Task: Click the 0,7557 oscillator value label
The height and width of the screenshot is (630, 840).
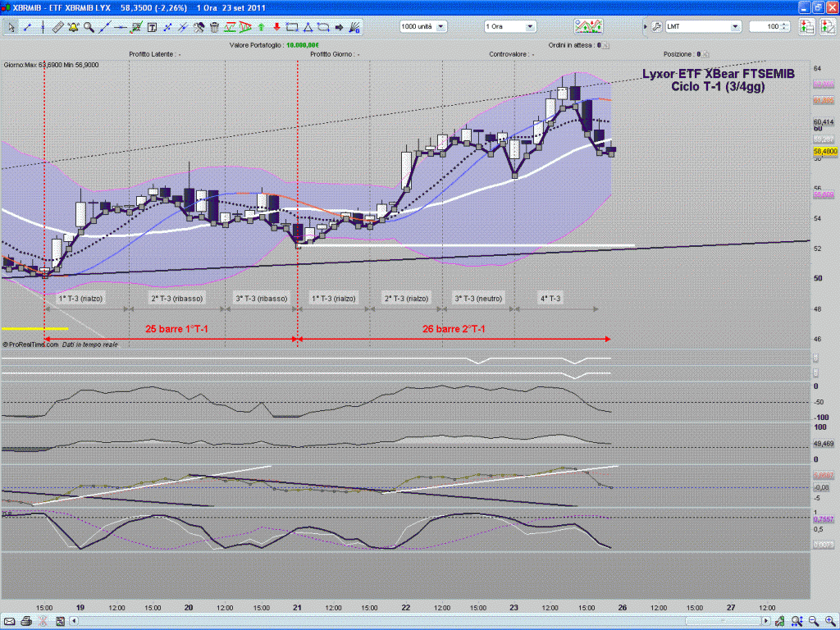Action: (x=824, y=519)
